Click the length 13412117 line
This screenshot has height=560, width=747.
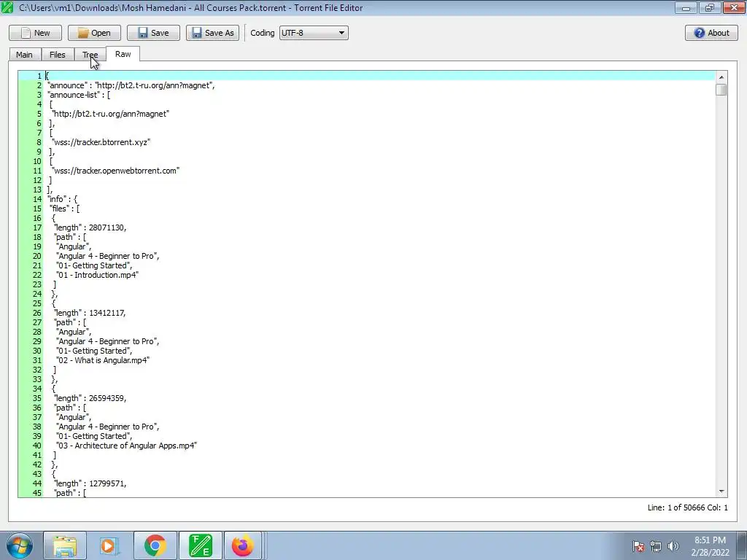coord(90,313)
